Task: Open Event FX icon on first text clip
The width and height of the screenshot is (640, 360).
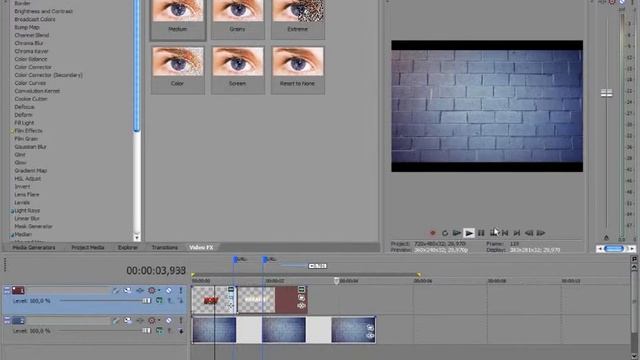Action: pos(231,305)
